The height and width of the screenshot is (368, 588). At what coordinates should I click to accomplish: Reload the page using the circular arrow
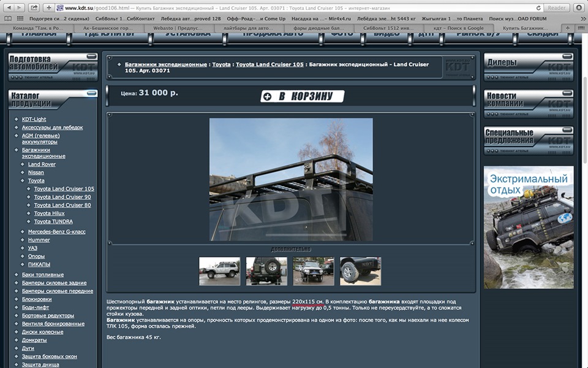click(538, 8)
